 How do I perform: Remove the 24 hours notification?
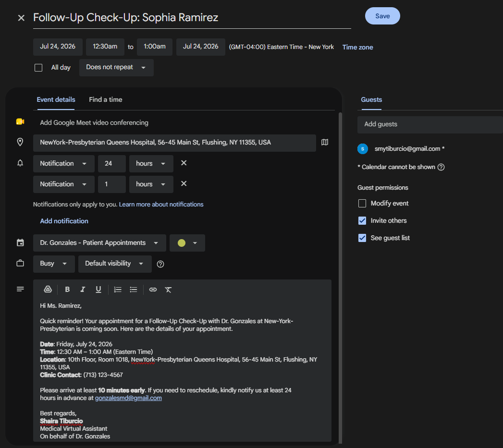tap(184, 163)
